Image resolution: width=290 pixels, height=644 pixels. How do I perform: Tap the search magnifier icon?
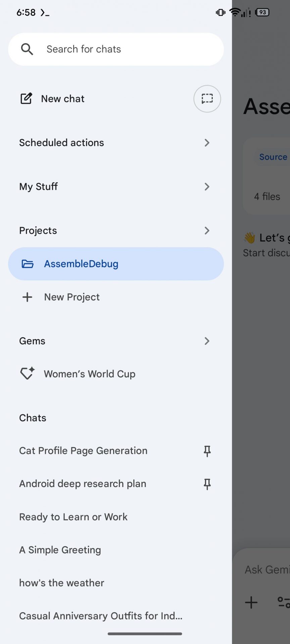point(27,49)
